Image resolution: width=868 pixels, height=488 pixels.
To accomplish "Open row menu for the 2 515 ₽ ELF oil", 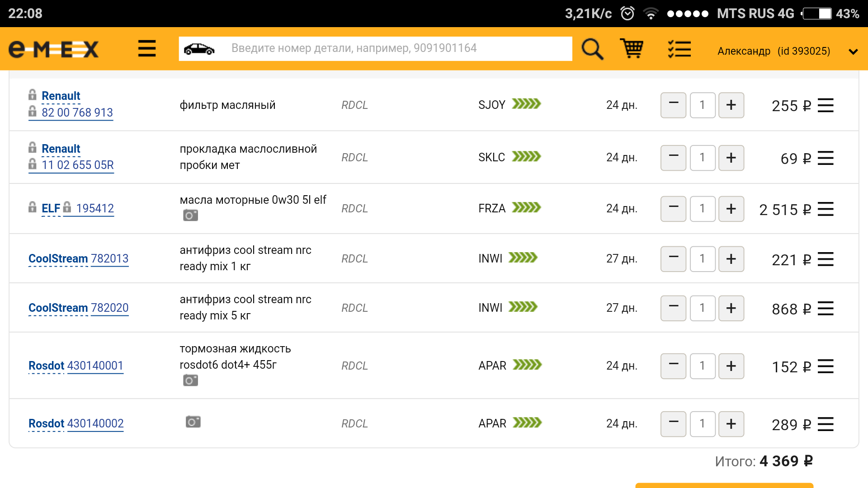I will pyautogui.click(x=826, y=209).
